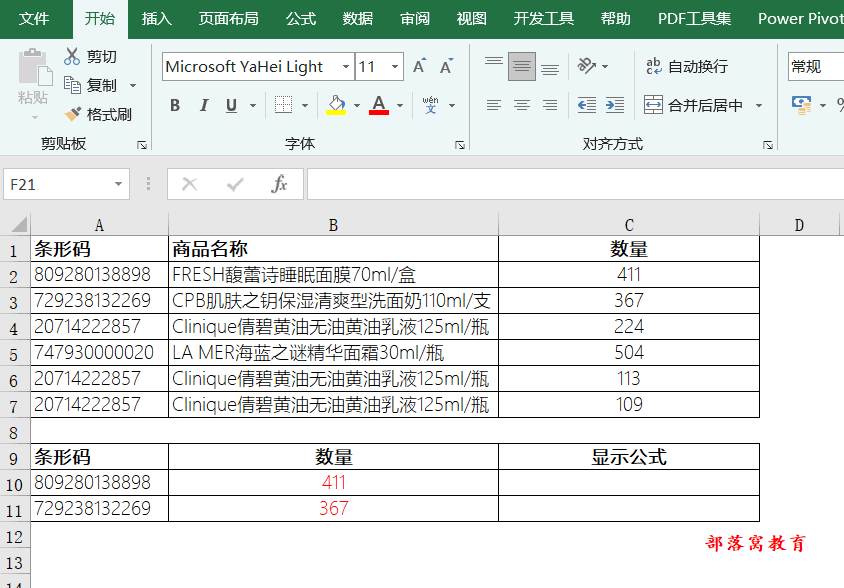Switch to the 页面布局 tab
This screenshot has height=588, width=844.
click(228, 19)
